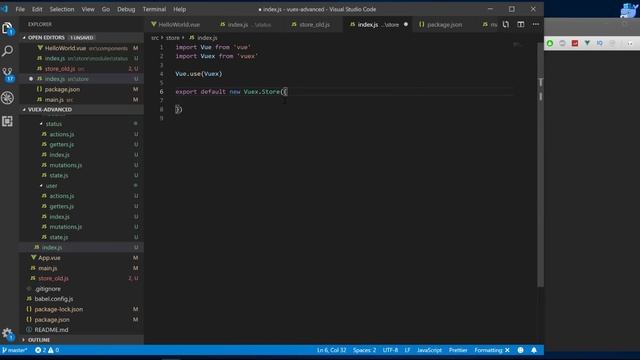Open the Edit menu
The width and height of the screenshot is (640, 360).
click(37, 9)
